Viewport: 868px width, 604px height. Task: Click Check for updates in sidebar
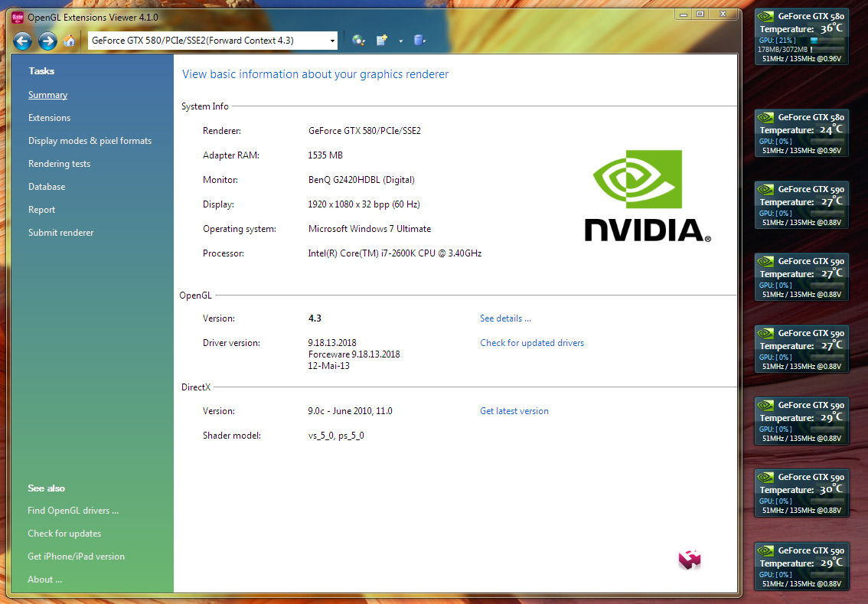pyautogui.click(x=64, y=534)
